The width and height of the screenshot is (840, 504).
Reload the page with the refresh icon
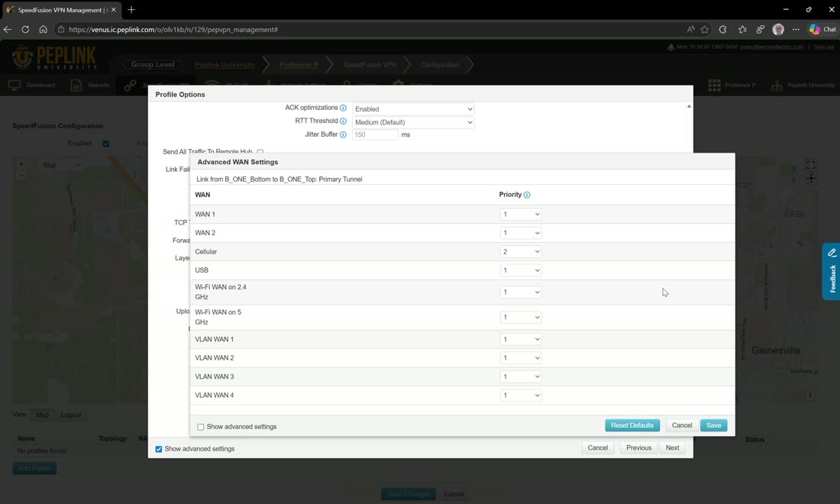(25, 30)
